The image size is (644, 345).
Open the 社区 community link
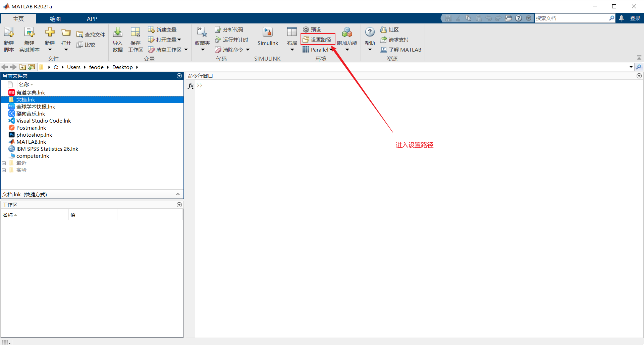click(389, 30)
